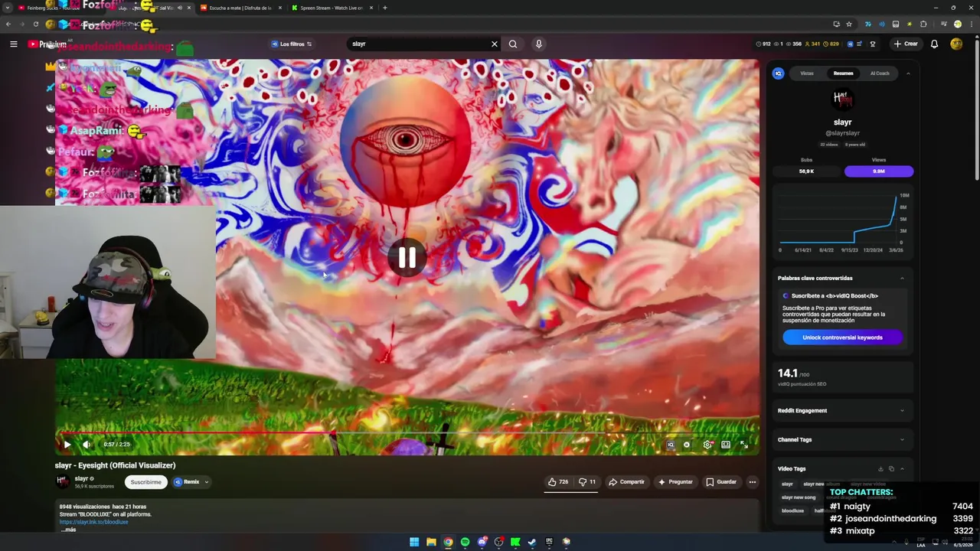
Task: Expand the Remix dropdown arrow
Action: coord(206,482)
